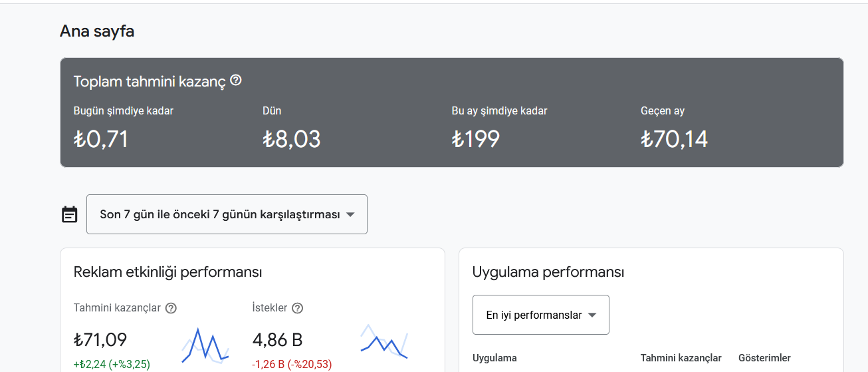
Task: Click the calendar icon beside date range
Action: [70, 214]
